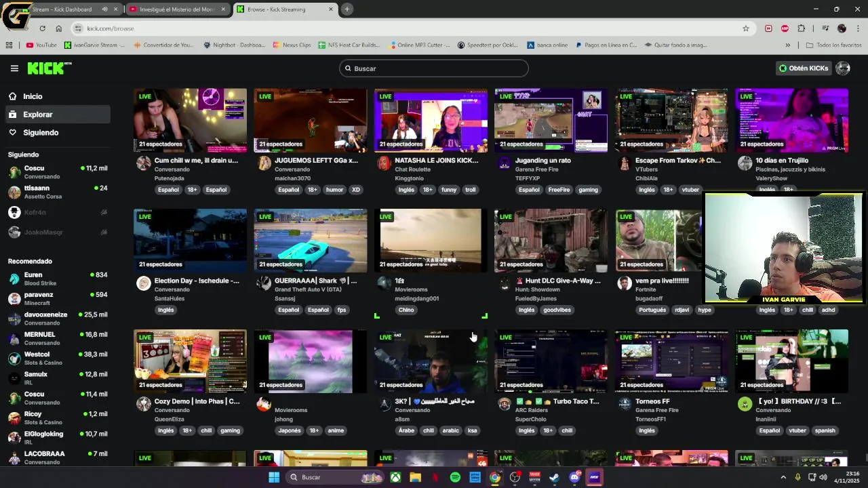The image size is (868, 488).
Task: Open paravenz channel avatar in sidebar
Action: tap(14, 298)
